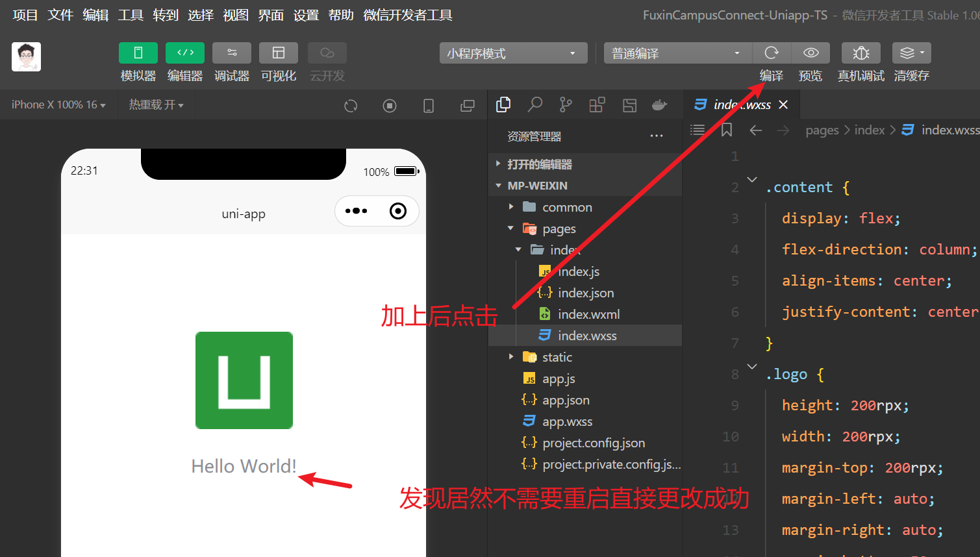Open project.config.json file
This screenshot has width=980, height=557.
585,443
